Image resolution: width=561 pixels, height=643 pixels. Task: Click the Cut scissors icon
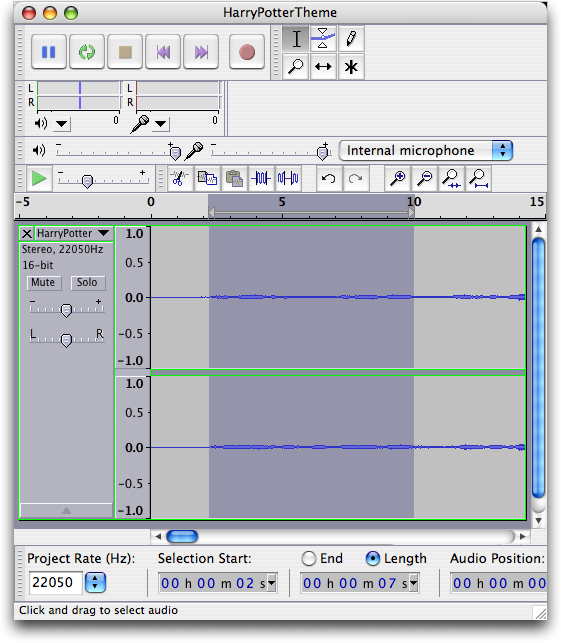click(x=180, y=178)
